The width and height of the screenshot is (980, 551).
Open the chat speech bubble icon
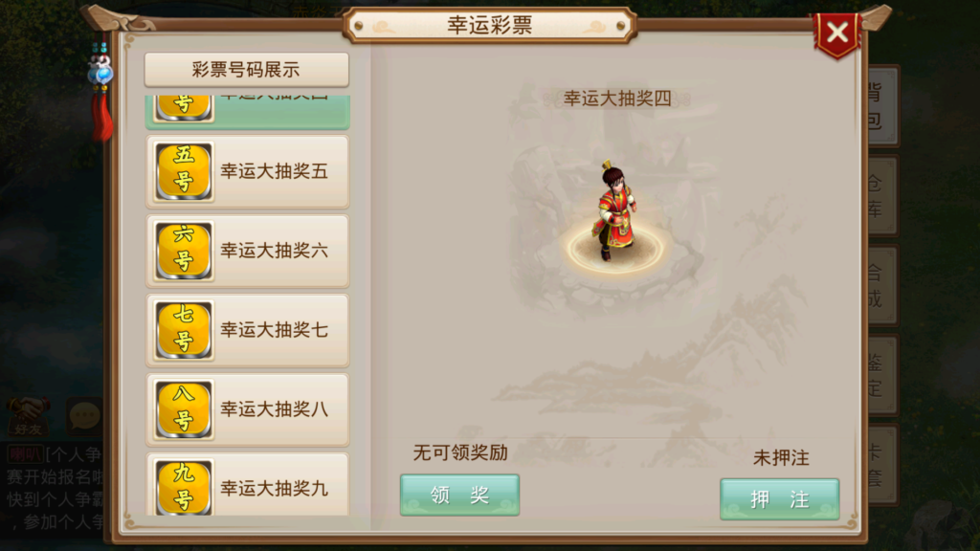tap(84, 416)
